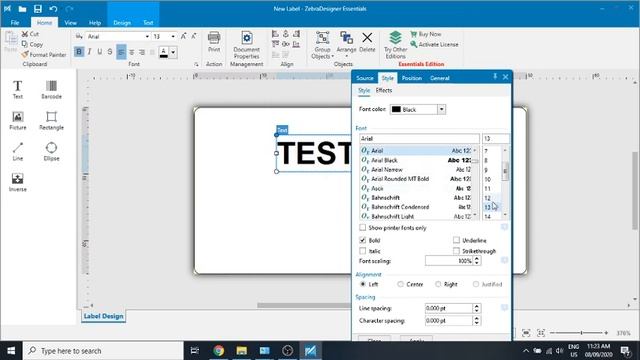This screenshot has width=640, height=360.
Task: Check the Underline checkbox
Action: [x=456, y=240]
